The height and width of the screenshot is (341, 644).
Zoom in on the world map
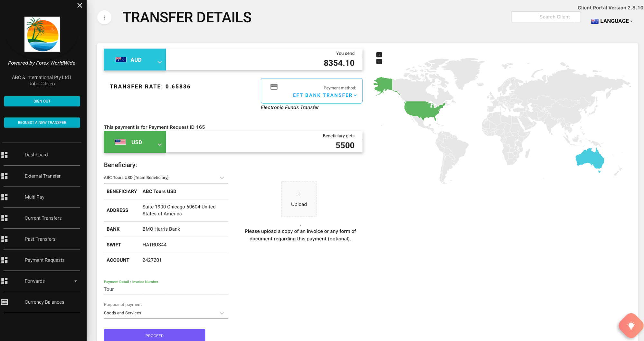(379, 55)
